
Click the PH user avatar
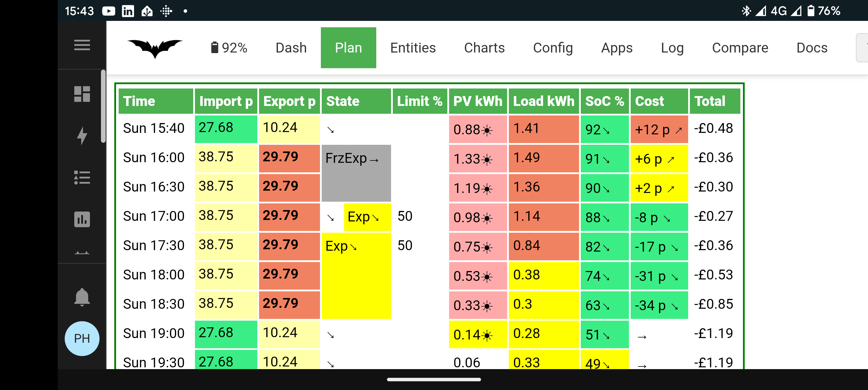[x=82, y=338]
